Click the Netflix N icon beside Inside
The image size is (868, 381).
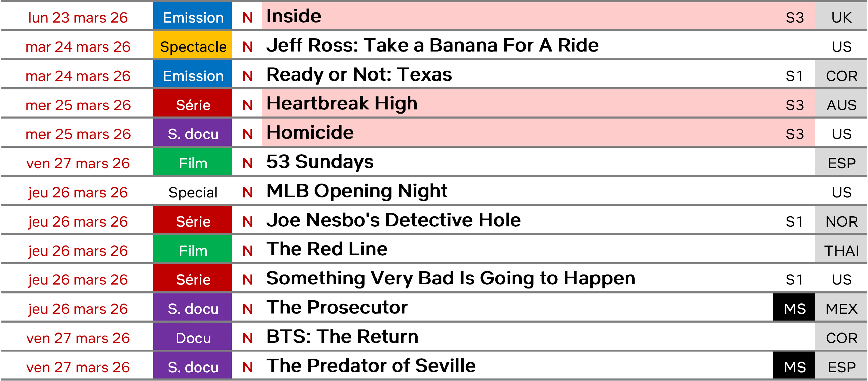pos(248,18)
